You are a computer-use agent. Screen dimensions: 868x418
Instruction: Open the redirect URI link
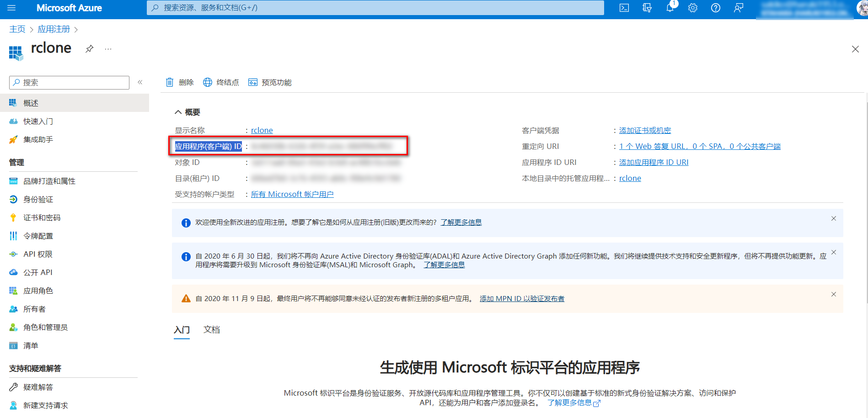tap(700, 146)
